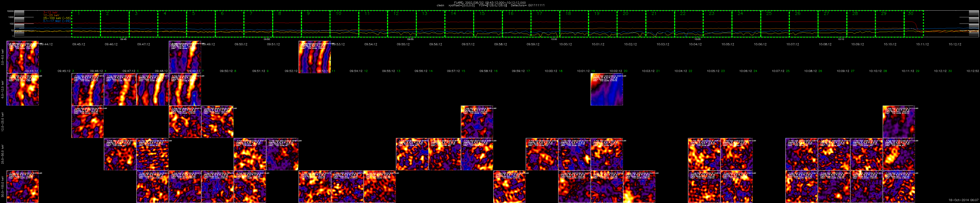Open the 6.0-12.0 keV image for interval 4
Viewport: 980px width, 203px height.
120,90
